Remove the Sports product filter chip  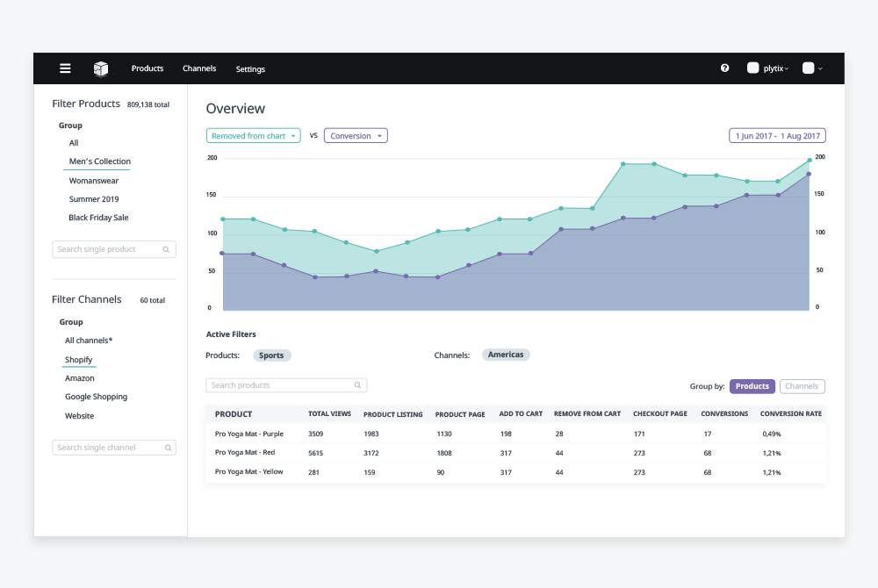pyautogui.click(x=271, y=355)
